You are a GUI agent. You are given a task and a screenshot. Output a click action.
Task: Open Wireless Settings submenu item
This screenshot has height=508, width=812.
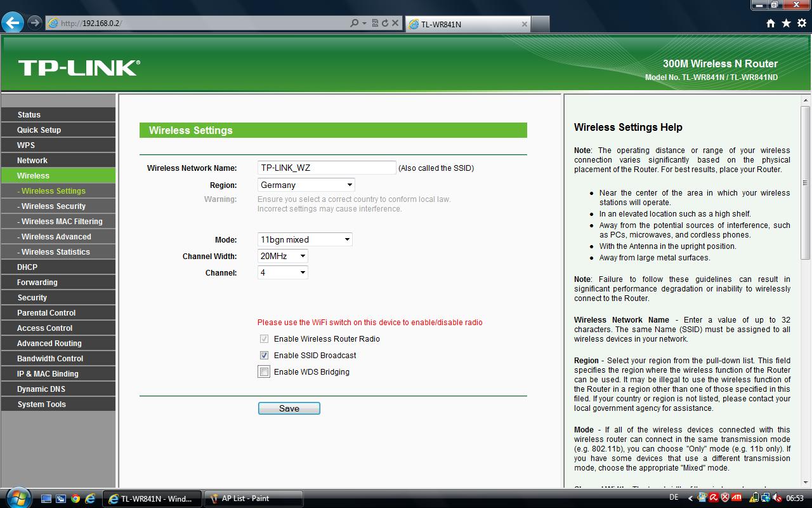click(58, 190)
